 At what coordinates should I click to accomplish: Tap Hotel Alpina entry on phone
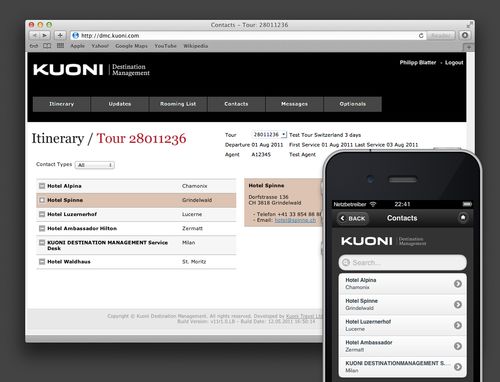click(x=402, y=284)
